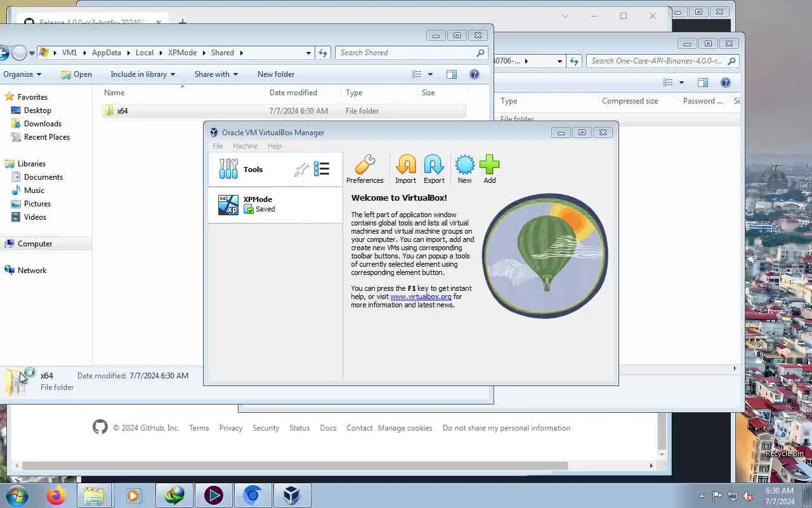Screen dimensions: 812x508
Task: Toggle preview pane in the back Explorer window
Action: [703, 83]
